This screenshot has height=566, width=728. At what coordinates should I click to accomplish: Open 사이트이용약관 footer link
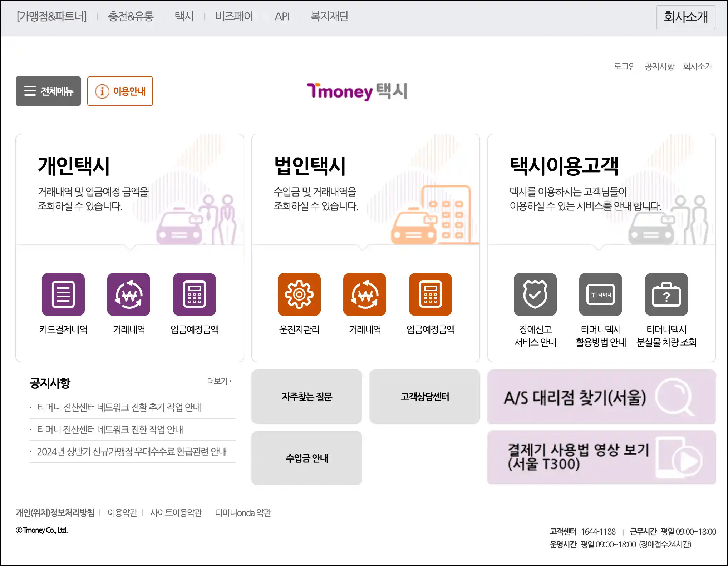click(176, 513)
